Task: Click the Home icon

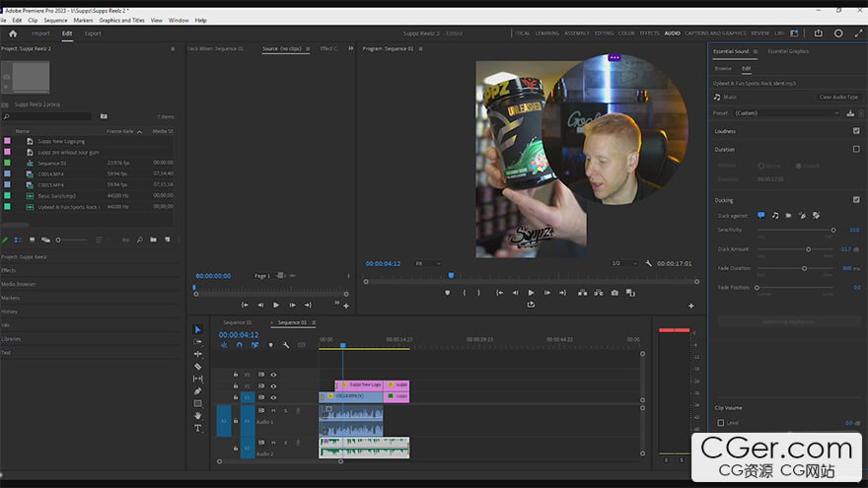Action: (13, 34)
